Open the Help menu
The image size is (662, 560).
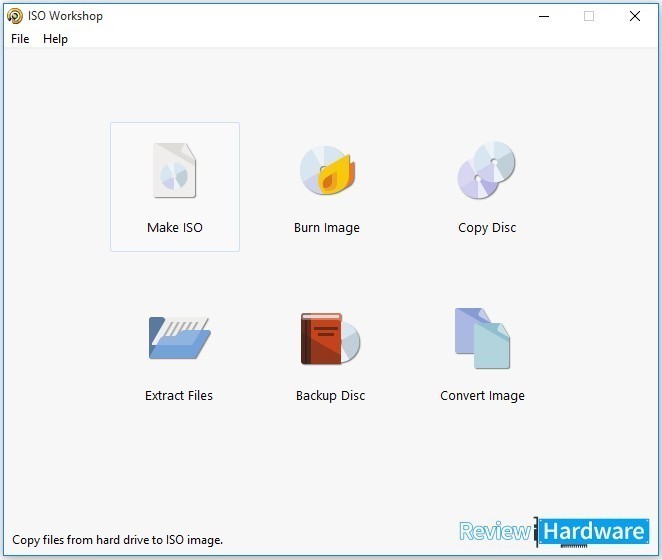(x=55, y=39)
